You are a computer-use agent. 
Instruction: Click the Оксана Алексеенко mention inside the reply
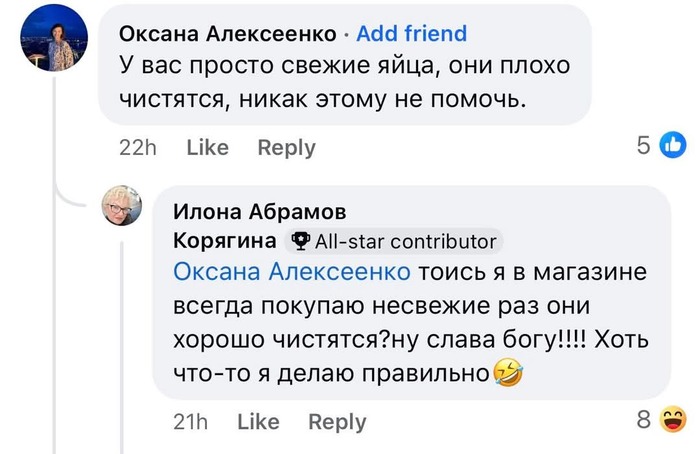(292, 272)
